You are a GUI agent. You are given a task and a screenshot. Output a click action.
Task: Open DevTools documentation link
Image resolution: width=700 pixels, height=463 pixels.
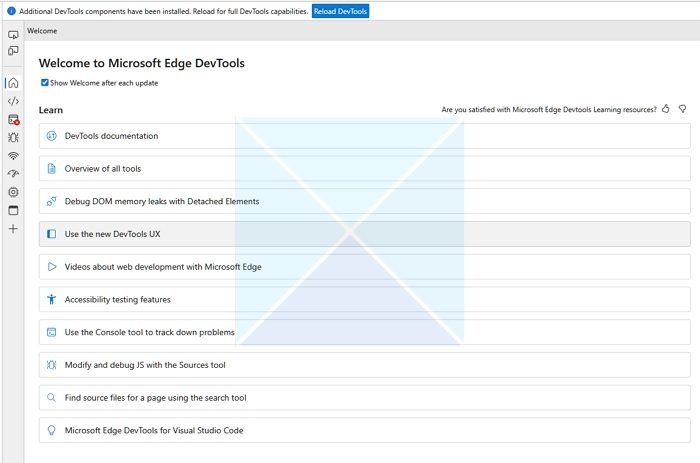(111, 136)
